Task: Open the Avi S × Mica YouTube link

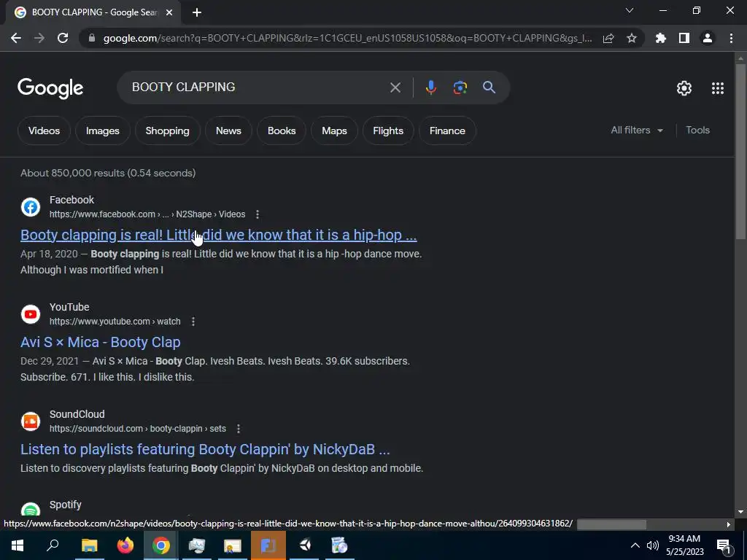Action: (101, 342)
